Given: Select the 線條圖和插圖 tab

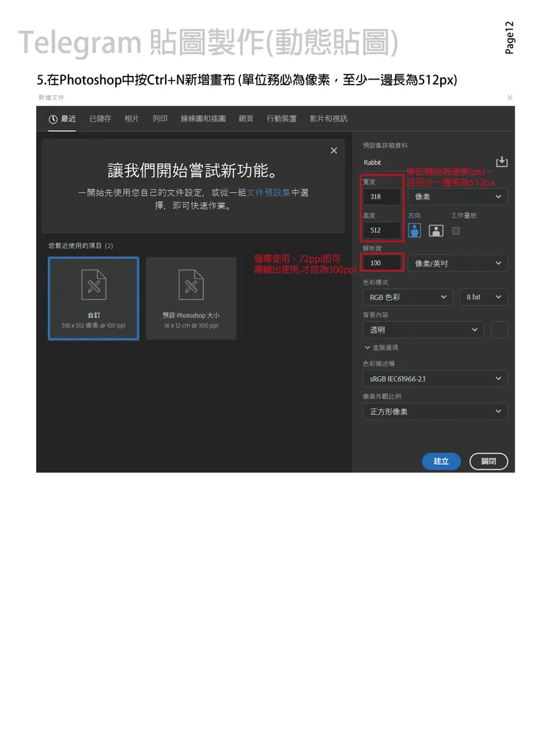Looking at the screenshot, I should [x=203, y=119].
